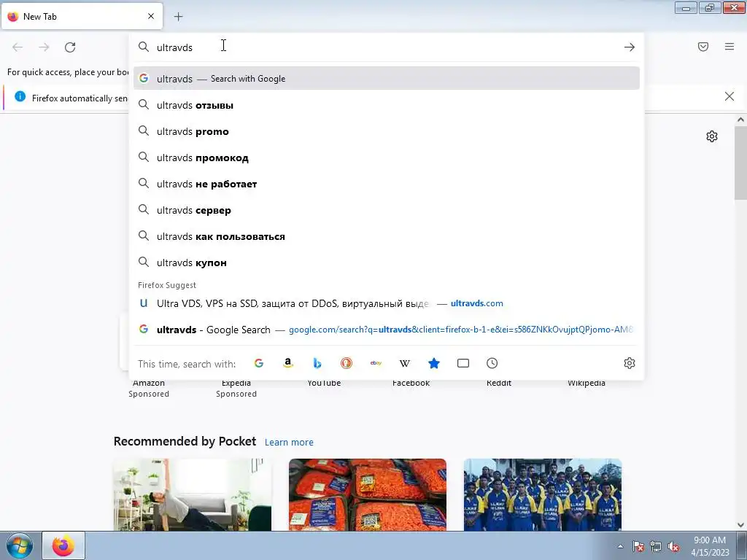747x560 pixels.
Task: Open a new tab with plus icon
Action: tap(178, 17)
